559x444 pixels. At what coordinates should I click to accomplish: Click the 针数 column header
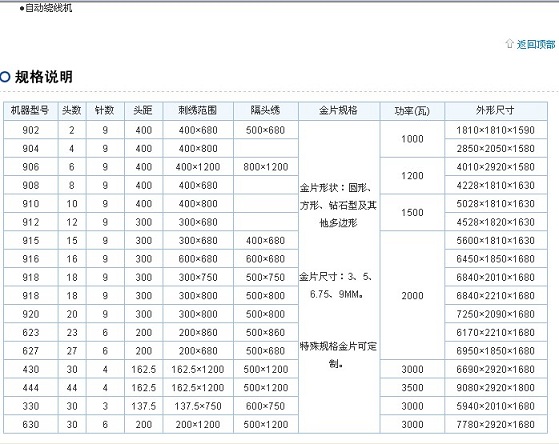105,110
